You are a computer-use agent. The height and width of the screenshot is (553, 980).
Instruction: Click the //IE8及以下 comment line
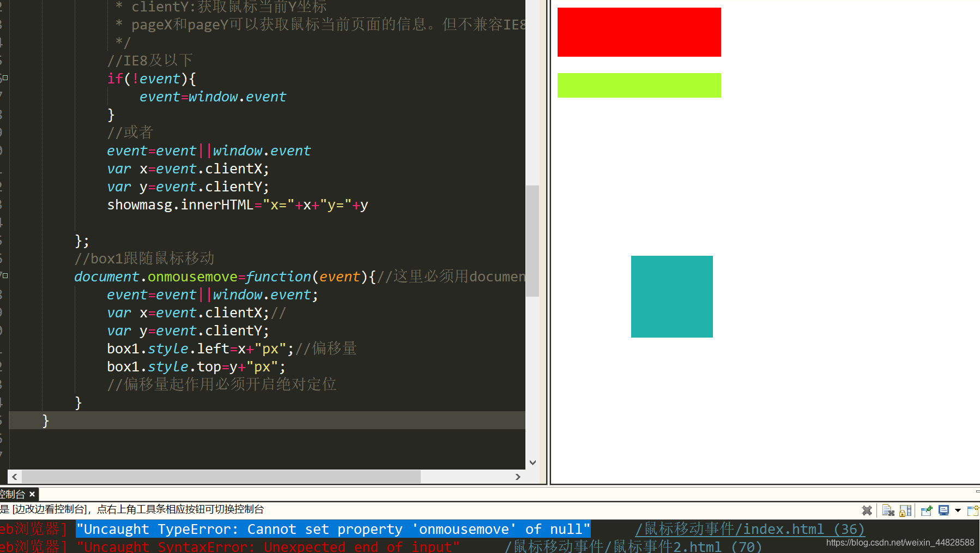click(150, 61)
